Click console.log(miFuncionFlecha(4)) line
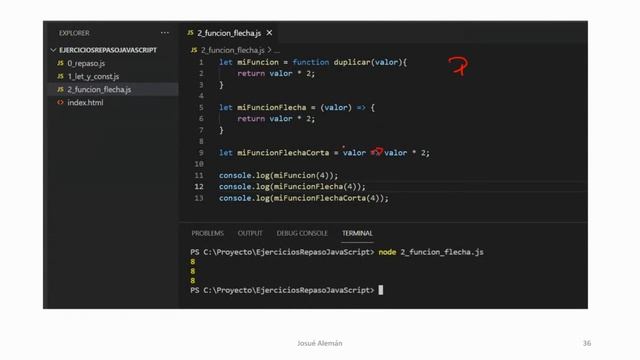Viewport: 640px width, 360px height. (292, 187)
